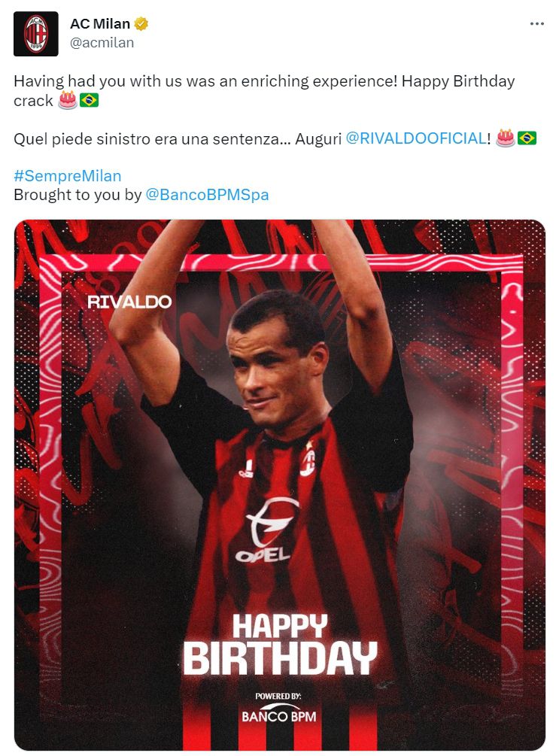This screenshot has width=556, height=756.
Task: Open the @acmilan handle link
Action: pyautogui.click(x=102, y=43)
